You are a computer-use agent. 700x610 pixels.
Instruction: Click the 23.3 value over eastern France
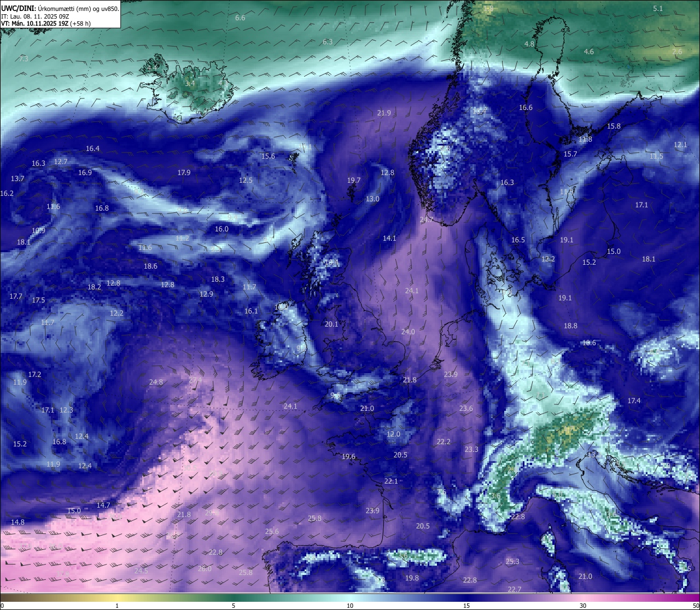471,450
